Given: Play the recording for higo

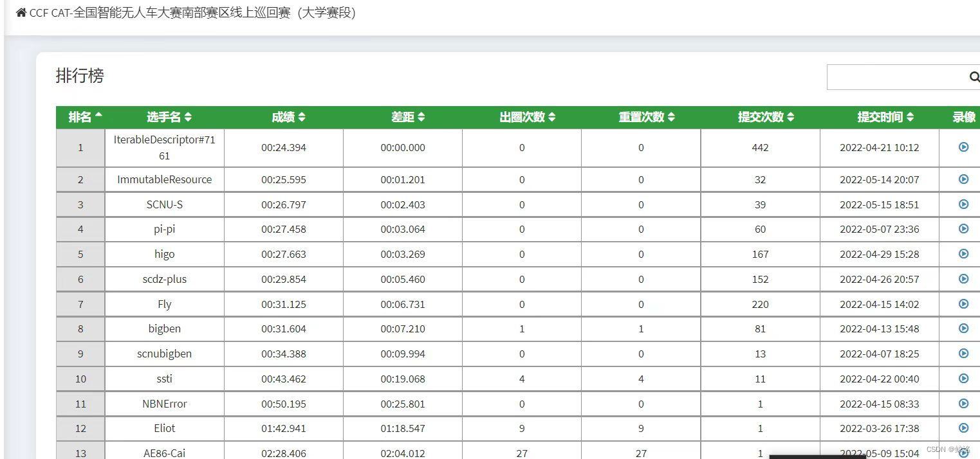Looking at the screenshot, I should click(x=963, y=253).
